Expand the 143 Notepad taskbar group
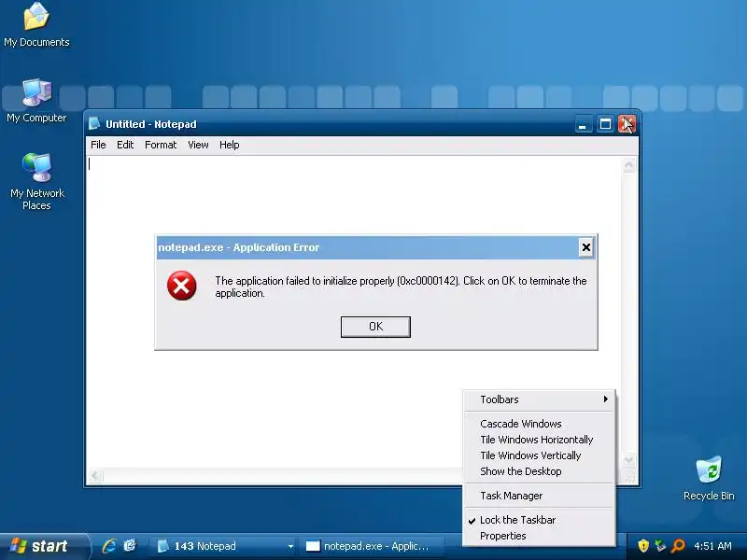The image size is (747, 560). pos(224,546)
